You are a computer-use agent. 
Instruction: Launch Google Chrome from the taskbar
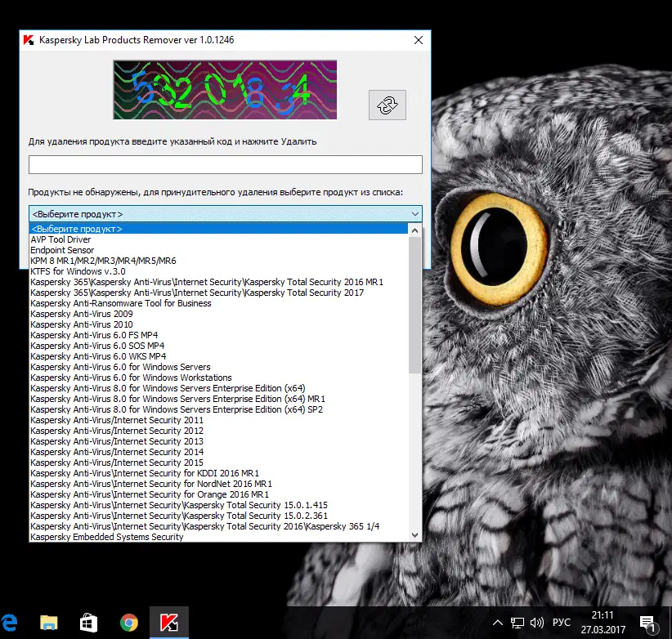click(x=129, y=623)
